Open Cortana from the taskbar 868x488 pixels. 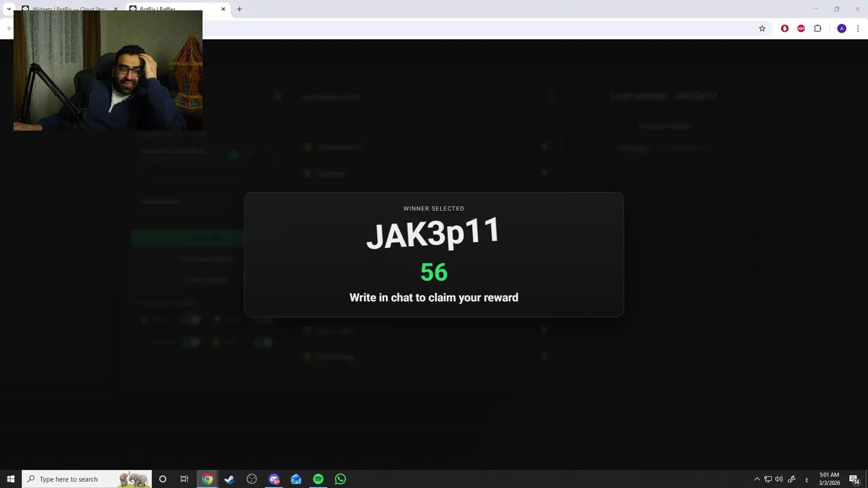coord(163,479)
